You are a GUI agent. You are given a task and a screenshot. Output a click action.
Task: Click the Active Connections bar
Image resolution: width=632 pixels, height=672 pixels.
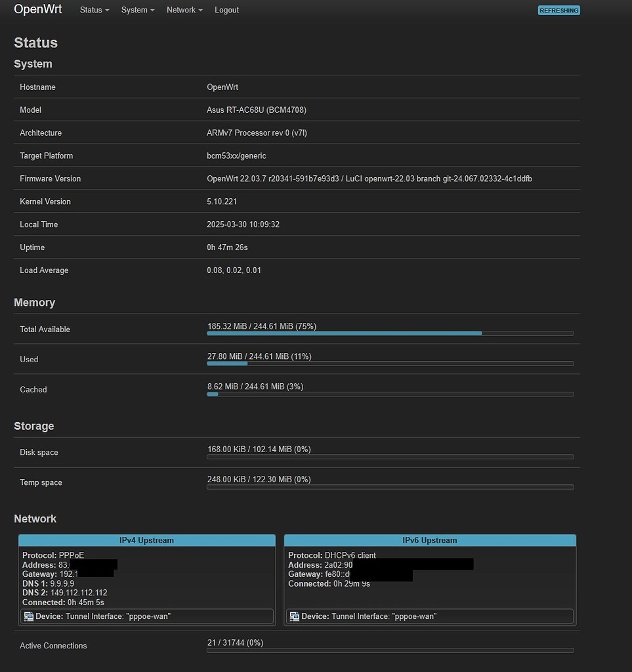coord(390,650)
